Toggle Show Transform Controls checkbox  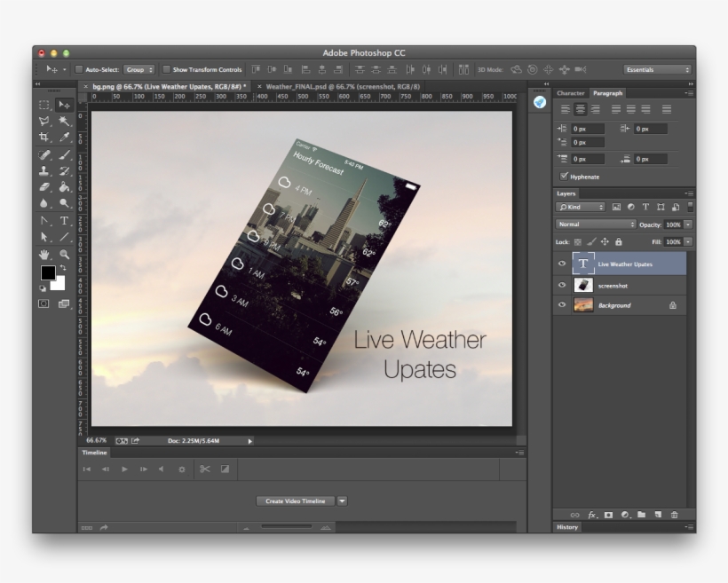[x=166, y=69]
